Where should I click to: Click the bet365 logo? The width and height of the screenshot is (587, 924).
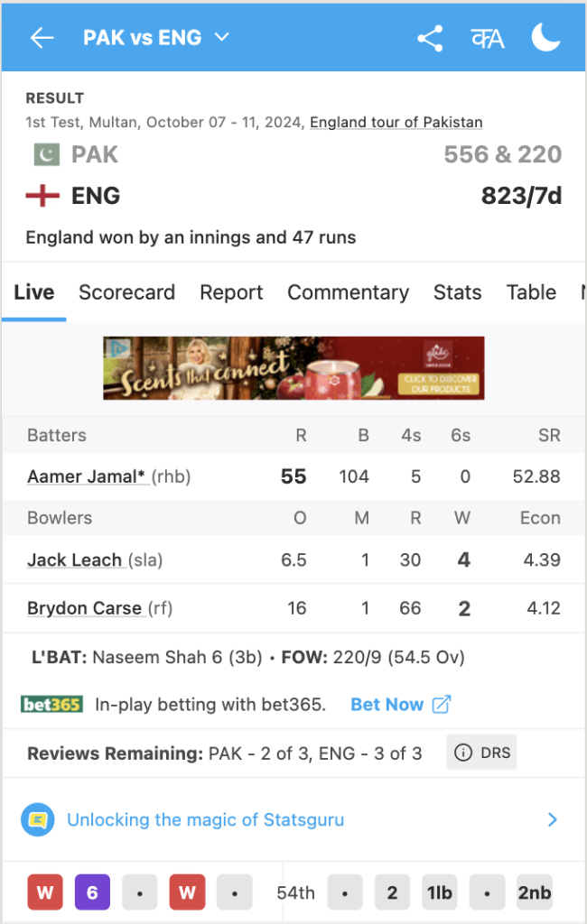pyautogui.click(x=51, y=705)
